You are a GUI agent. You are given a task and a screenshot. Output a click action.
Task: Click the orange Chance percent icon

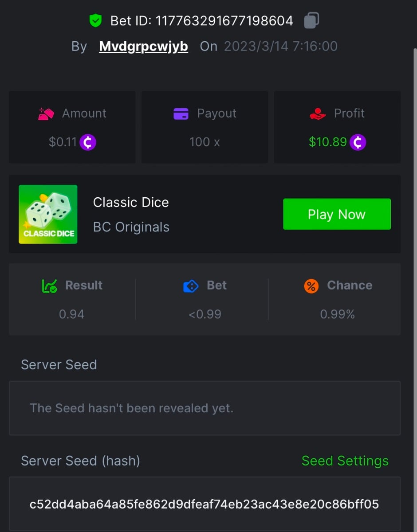coord(311,286)
